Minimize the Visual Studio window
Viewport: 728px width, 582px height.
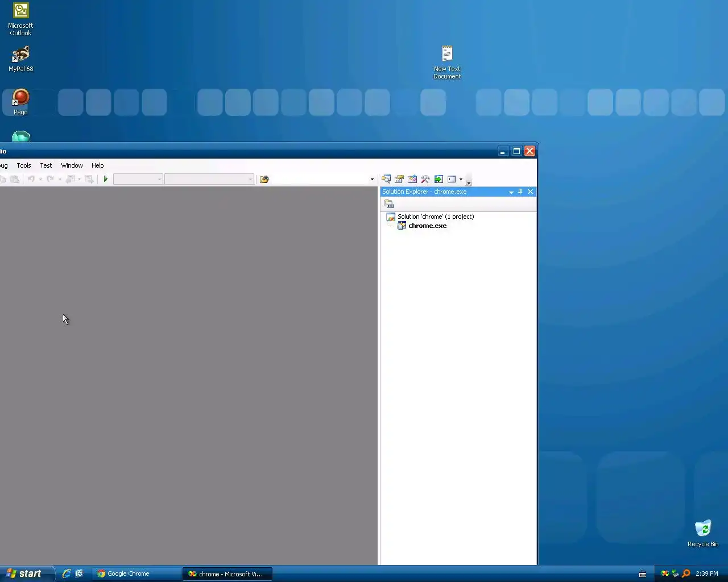[x=503, y=151]
